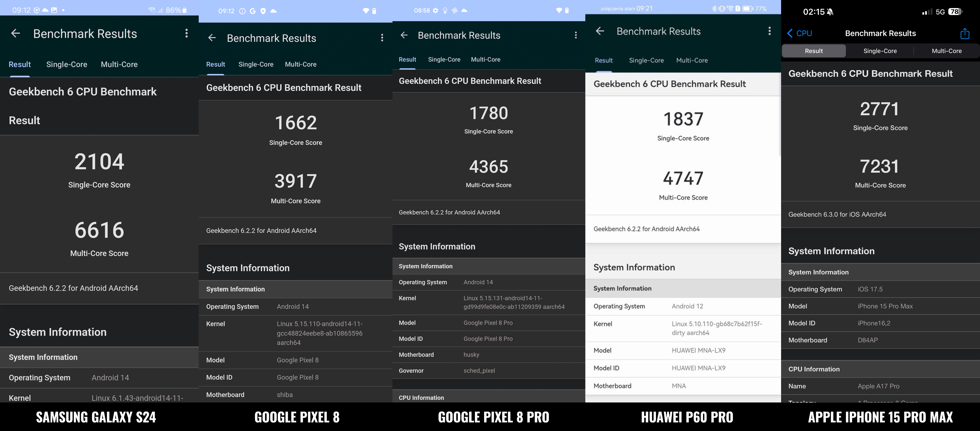Go back to CPU on iPhone
Viewport: 980px width, 431px height.
pyautogui.click(x=799, y=34)
